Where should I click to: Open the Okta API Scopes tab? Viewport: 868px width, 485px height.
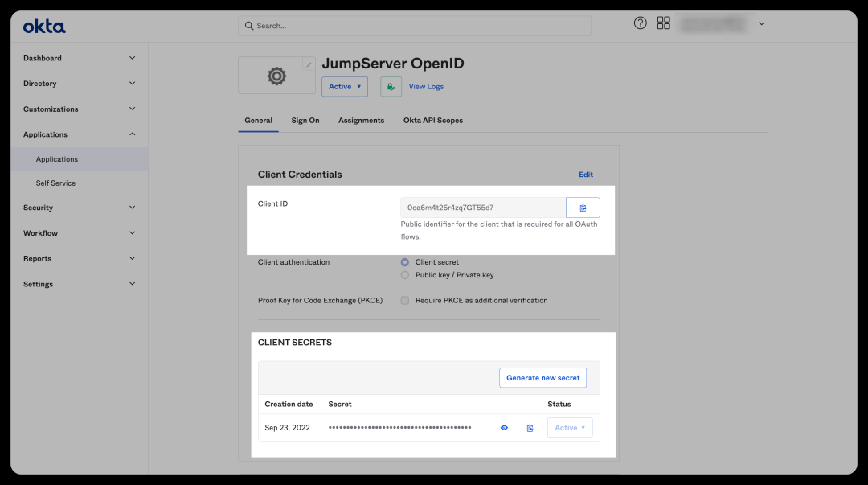click(433, 120)
